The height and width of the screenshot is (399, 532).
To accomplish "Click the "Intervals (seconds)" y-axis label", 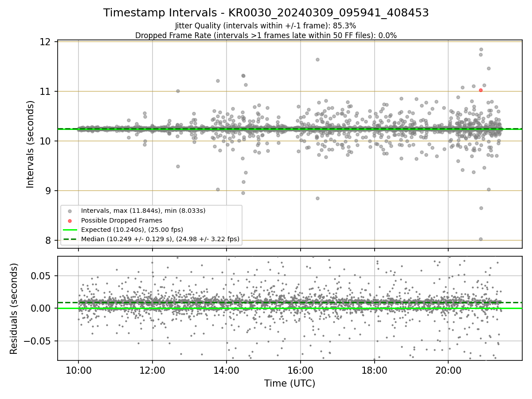I will [31, 144].
